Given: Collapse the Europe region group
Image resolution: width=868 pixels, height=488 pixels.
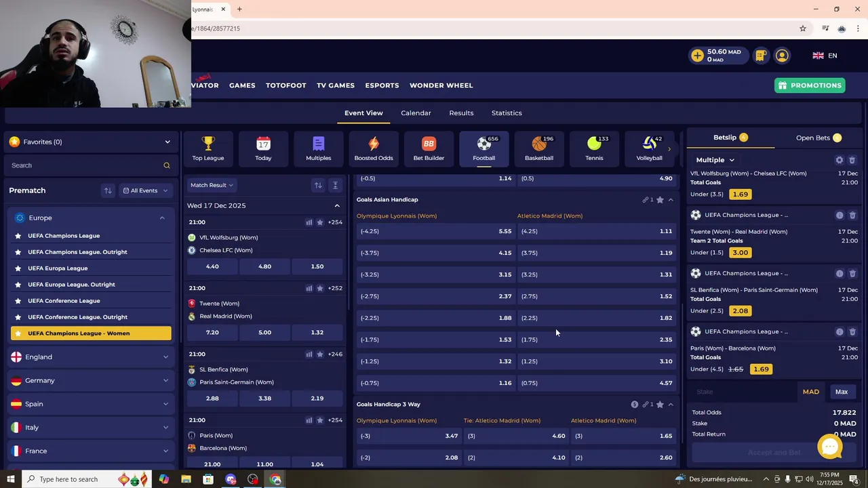Looking at the screenshot, I should (91, 218).
